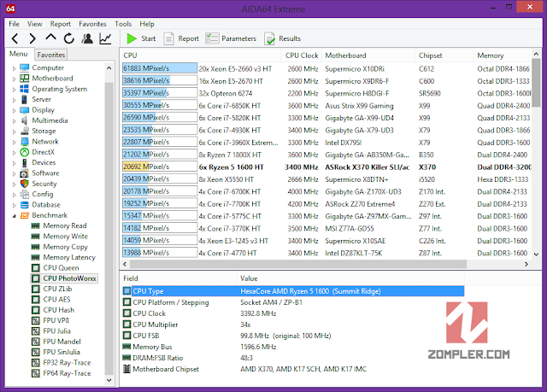Viewport: 547px width, 392px height.
Task: Open the Favorites menu
Action: point(92,24)
